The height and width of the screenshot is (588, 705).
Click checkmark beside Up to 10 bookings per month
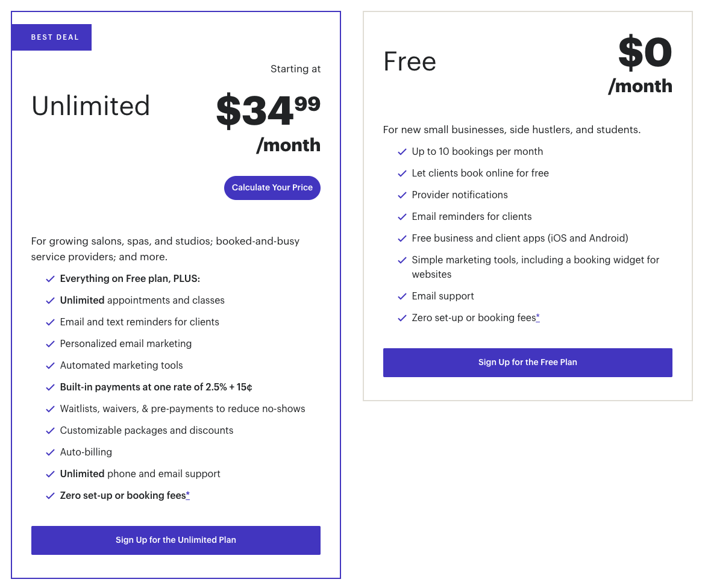tap(402, 152)
